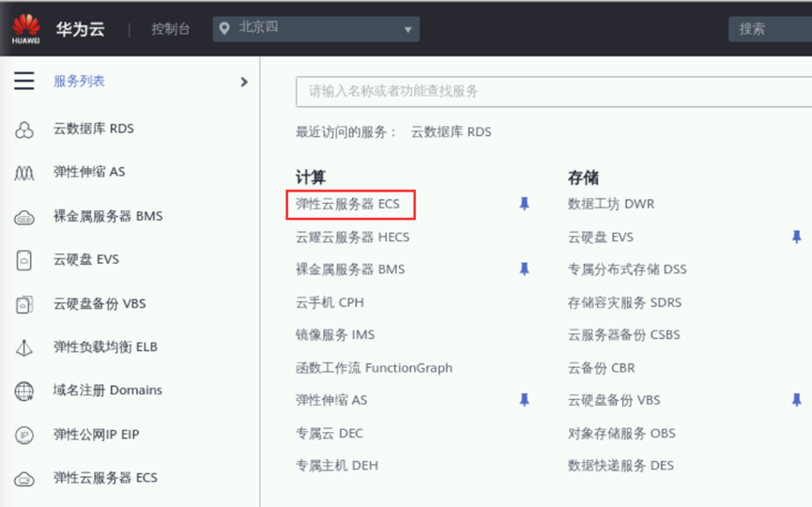This screenshot has height=507, width=812.
Task: Open the 北京四 region dropdown
Action: point(316,28)
